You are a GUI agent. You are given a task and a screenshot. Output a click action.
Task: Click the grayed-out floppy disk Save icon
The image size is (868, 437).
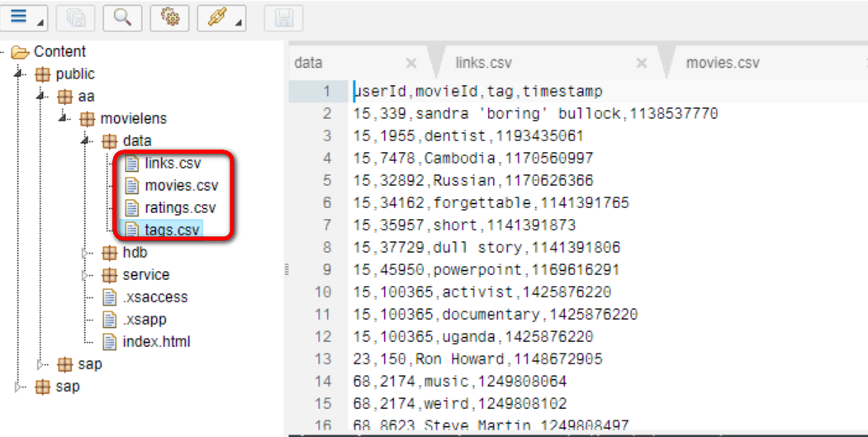(284, 18)
